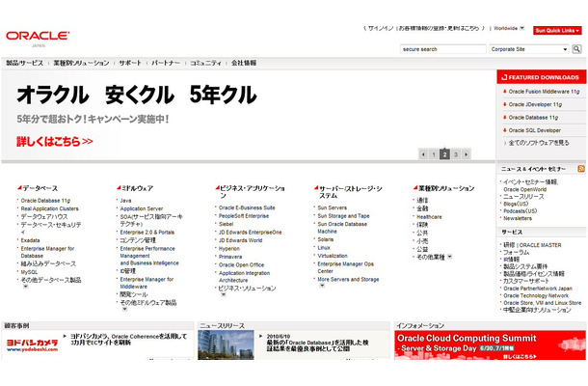Click サインイン link
The image size is (588, 386).
click(381, 28)
